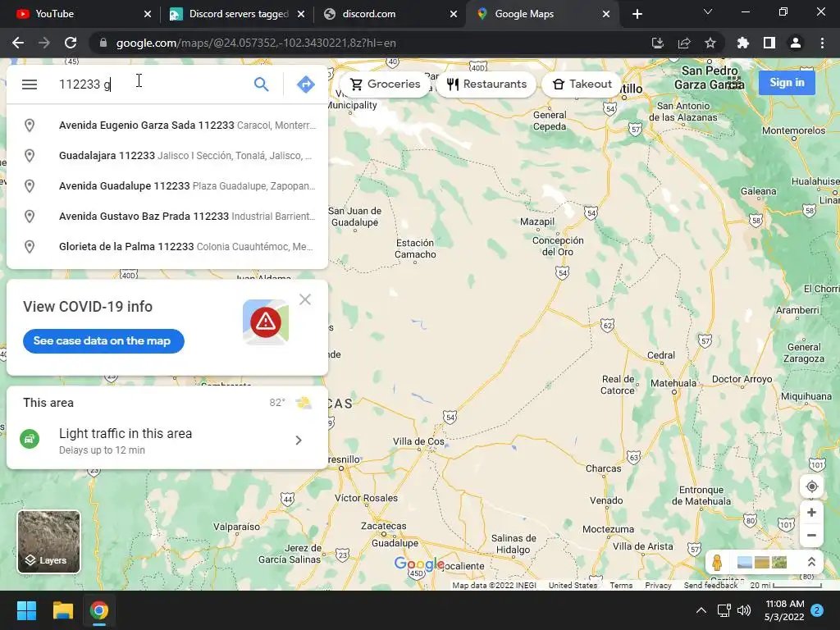Go back to the previous page
Viewport: 840px width, 630px height.
tap(18, 43)
